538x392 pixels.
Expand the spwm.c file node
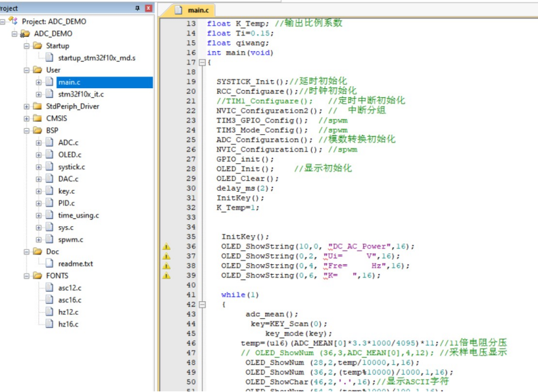(x=38, y=240)
